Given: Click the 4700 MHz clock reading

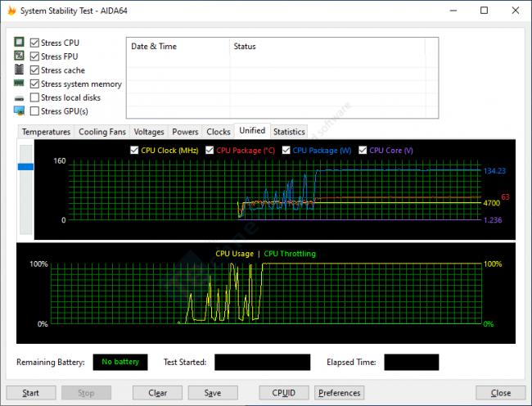Looking at the screenshot, I should click(492, 203).
